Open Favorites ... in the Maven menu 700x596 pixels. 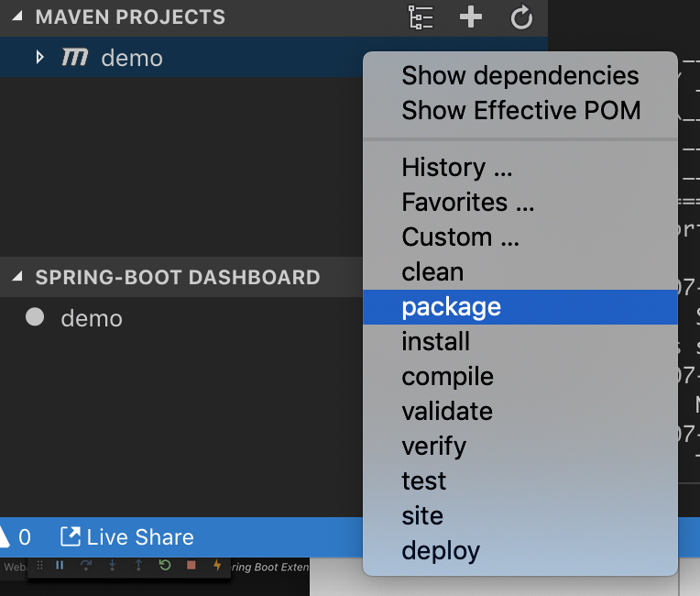[x=520, y=202]
